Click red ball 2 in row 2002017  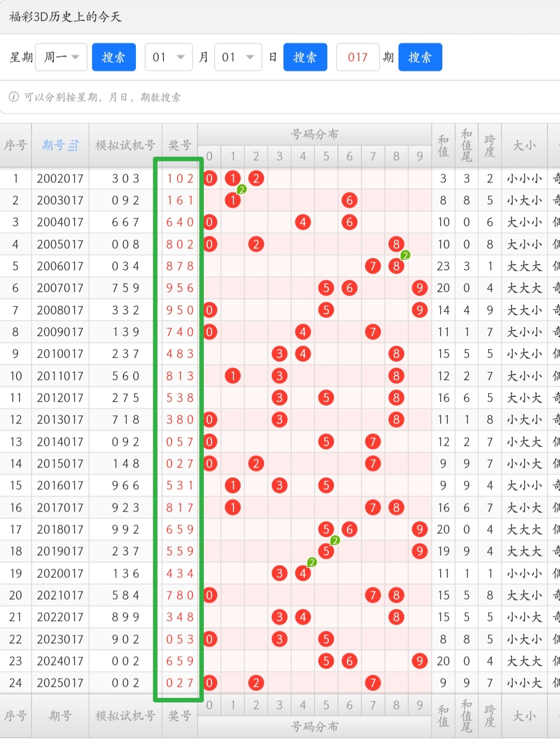256,178
